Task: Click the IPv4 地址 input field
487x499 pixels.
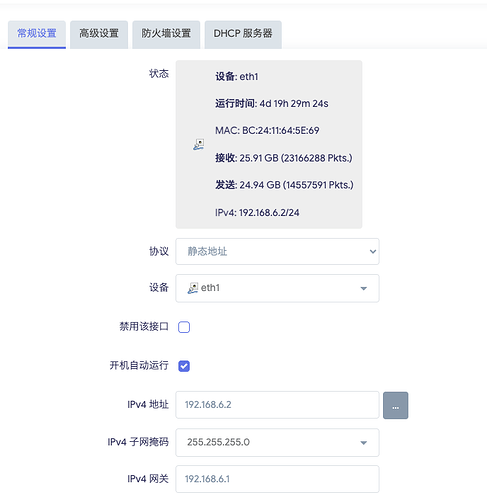Action: pyautogui.click(x=277, y=405)
